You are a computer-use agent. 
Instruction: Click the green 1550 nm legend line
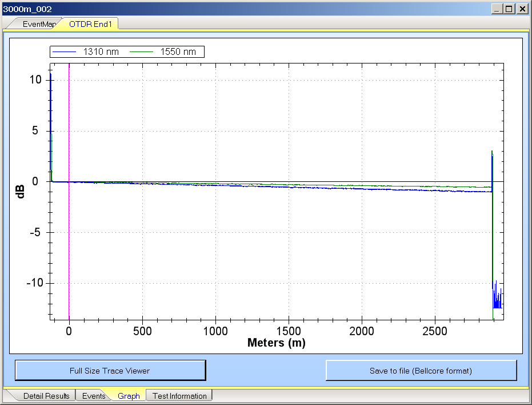(142, 52)
